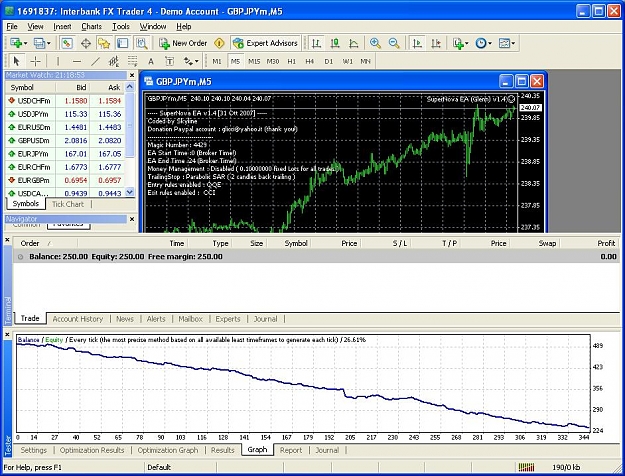Open the Account History tab

(78, 319)
